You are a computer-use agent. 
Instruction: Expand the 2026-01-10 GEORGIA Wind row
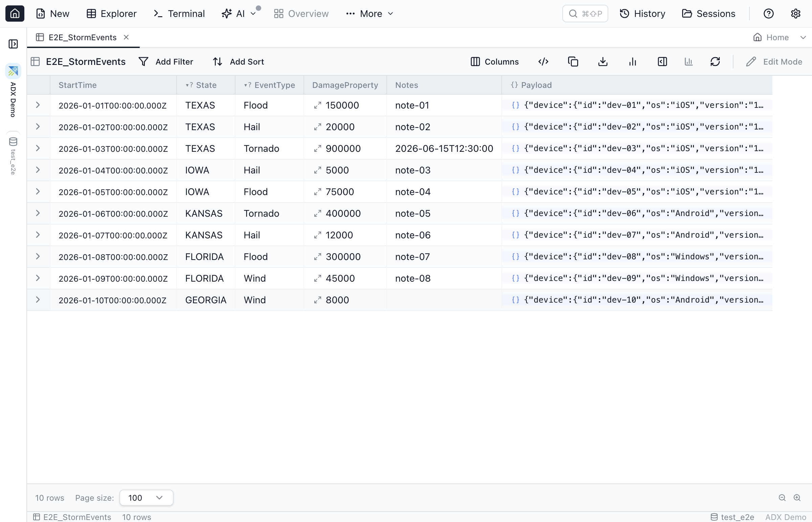pyautogui.click(x=38, y=300)
